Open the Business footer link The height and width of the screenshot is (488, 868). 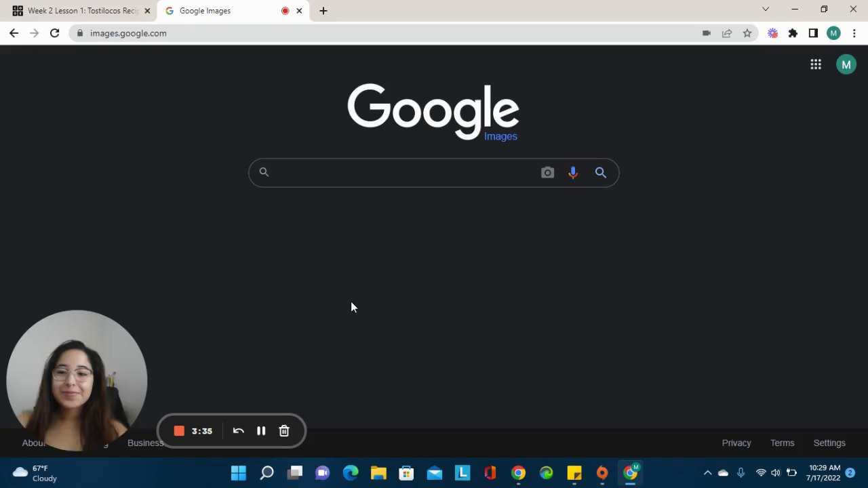(x=145, y=443)
